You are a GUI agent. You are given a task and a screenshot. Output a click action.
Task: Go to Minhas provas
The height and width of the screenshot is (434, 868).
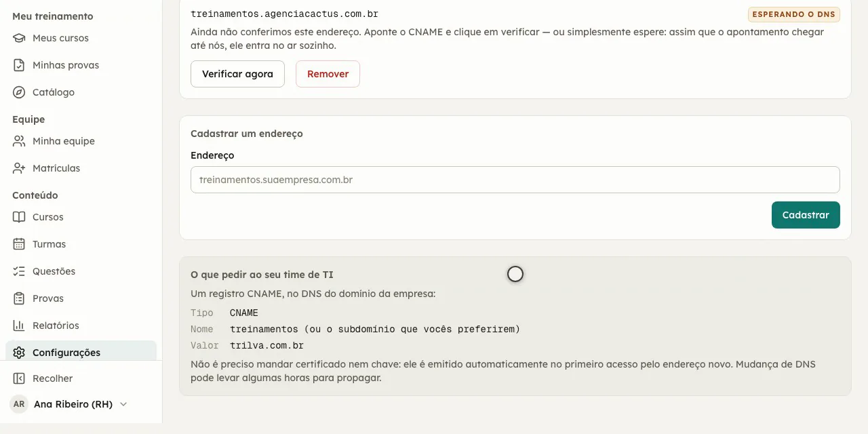[x=81, y=65]
